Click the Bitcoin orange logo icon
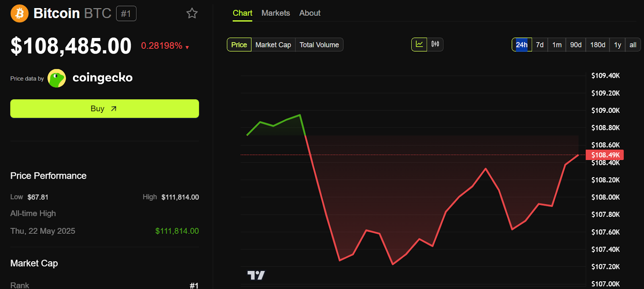Screen dimensions: 644x289 [19, 13]
